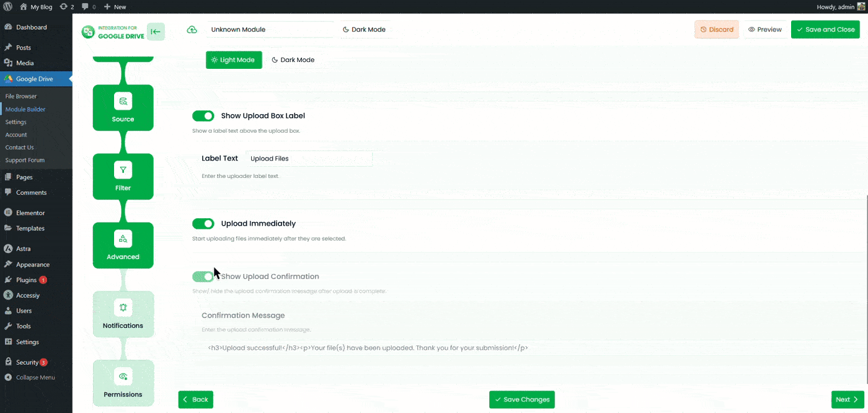Click the Filter step funnel icon
This screenshot has width=868, height=413.
[x=123, y=171]
